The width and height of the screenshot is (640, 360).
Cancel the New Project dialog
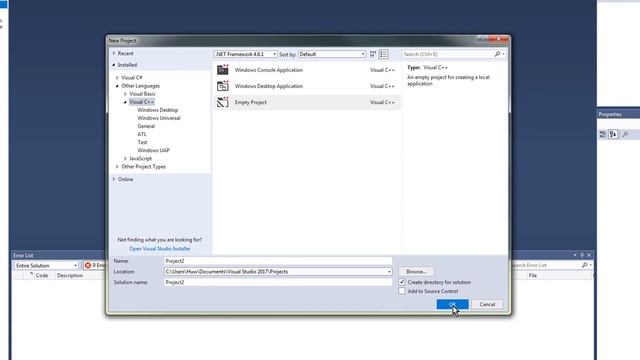(487, 304)
